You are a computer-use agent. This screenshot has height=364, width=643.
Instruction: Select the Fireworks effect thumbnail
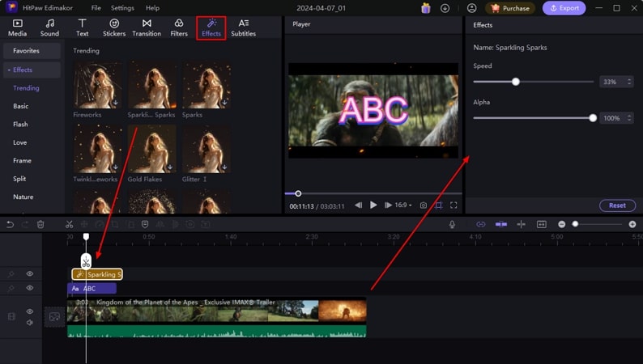[98, 85]
